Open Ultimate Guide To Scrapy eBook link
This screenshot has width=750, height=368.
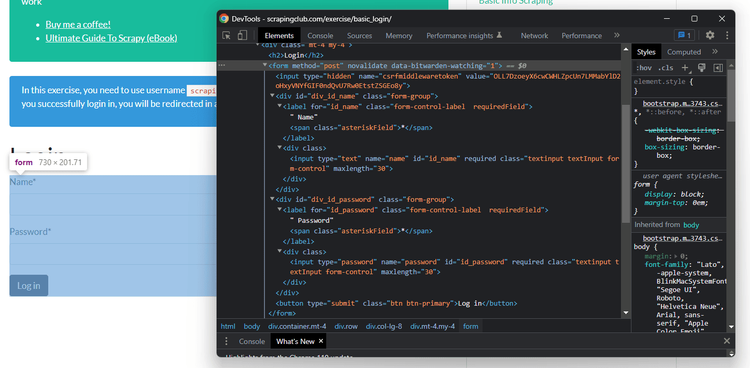point(111,38)
